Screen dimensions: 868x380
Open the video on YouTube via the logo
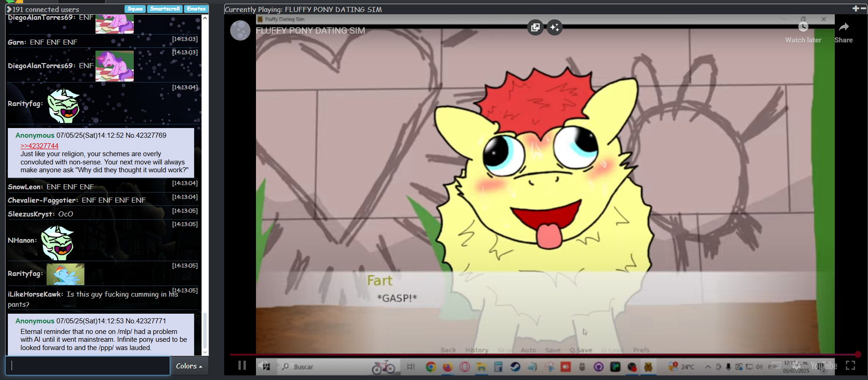pyautogui.click(x=824, y=366)
